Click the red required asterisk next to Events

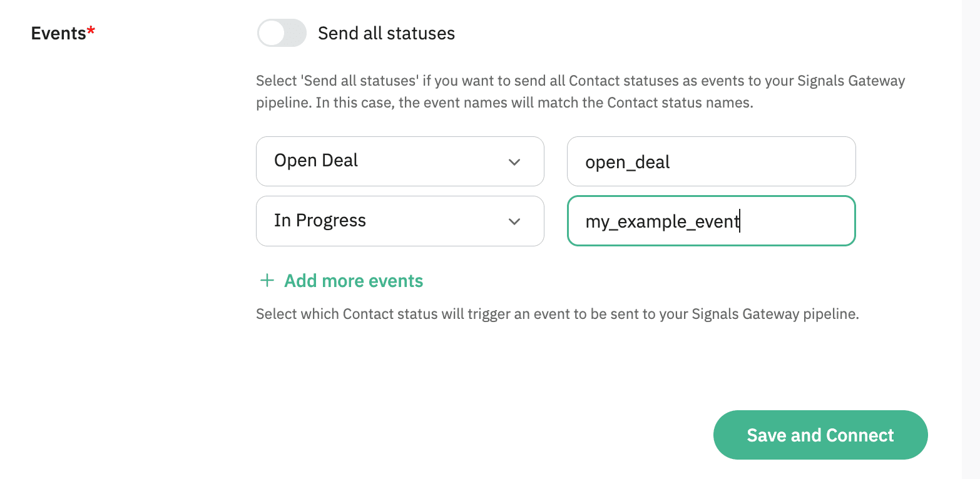[91, 33]
